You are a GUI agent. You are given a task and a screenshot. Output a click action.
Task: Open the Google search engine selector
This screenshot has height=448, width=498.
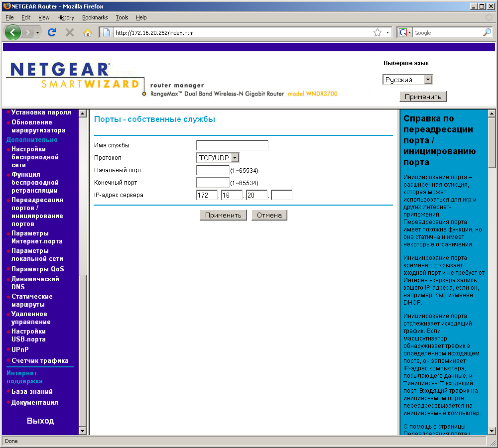(x=405, y=32)
